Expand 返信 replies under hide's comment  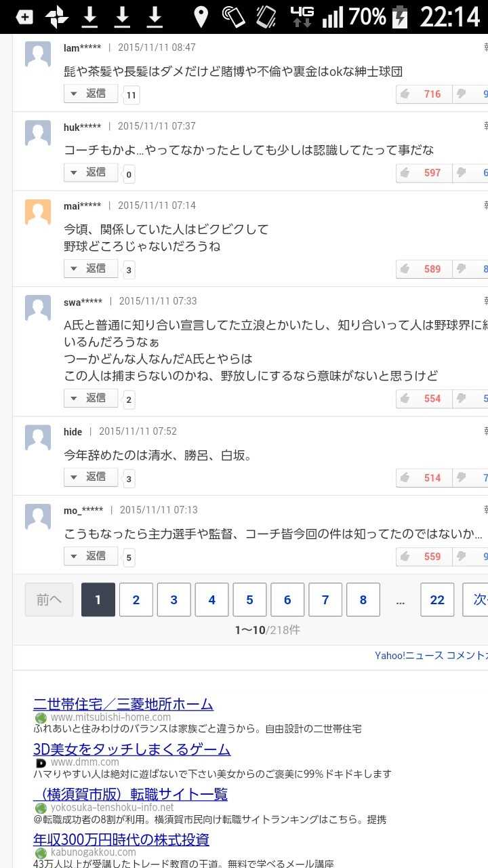tap(91, 477)
